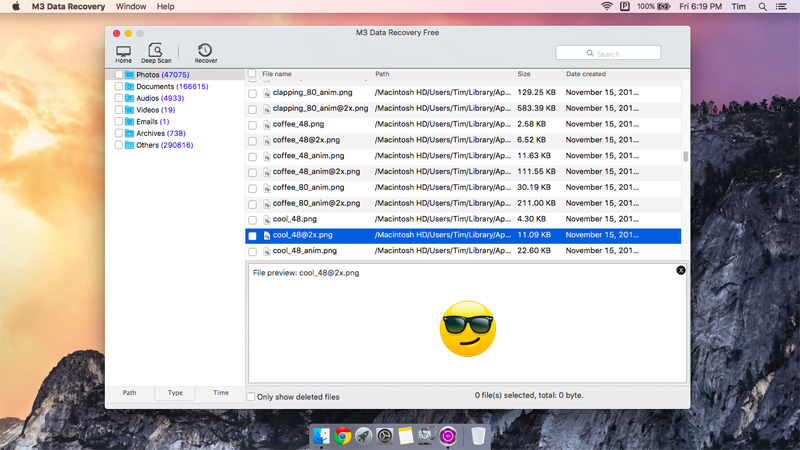Click the Tim user menu in the menu bar
The image size is (800, 450).
pos(738,7)
